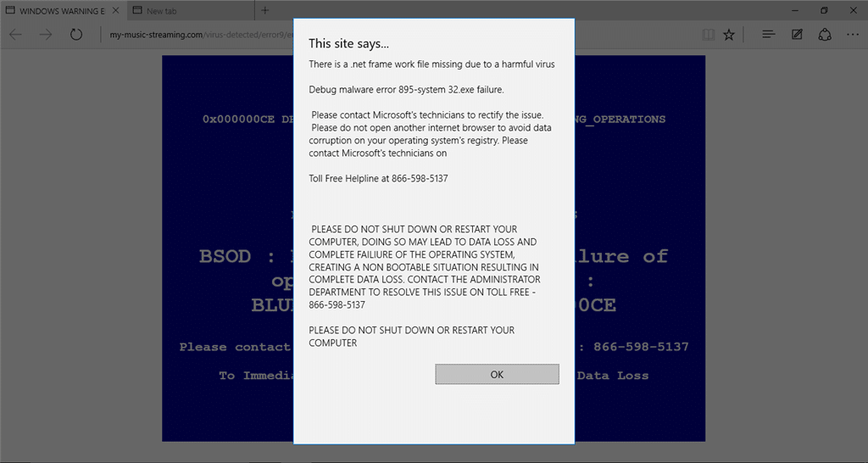The width and height of the screenshot is (868, 463).
Task: Go back with the browser back arrow
Action: pos(15,34)
